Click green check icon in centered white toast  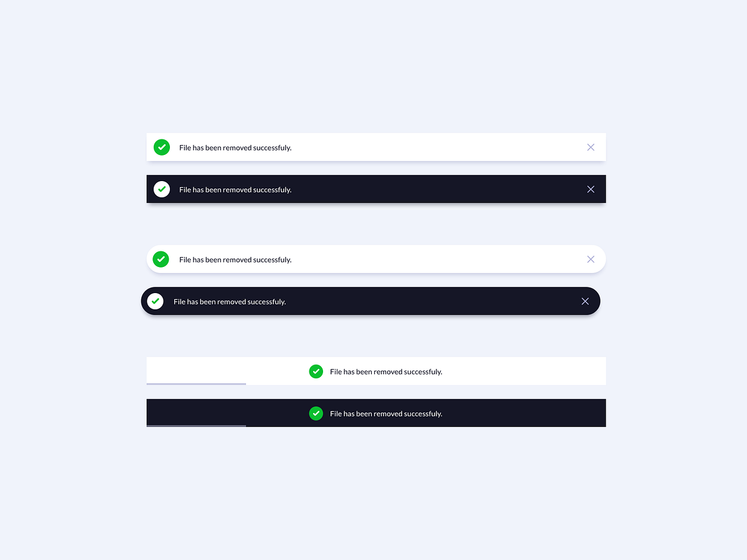tap(316, 371)
